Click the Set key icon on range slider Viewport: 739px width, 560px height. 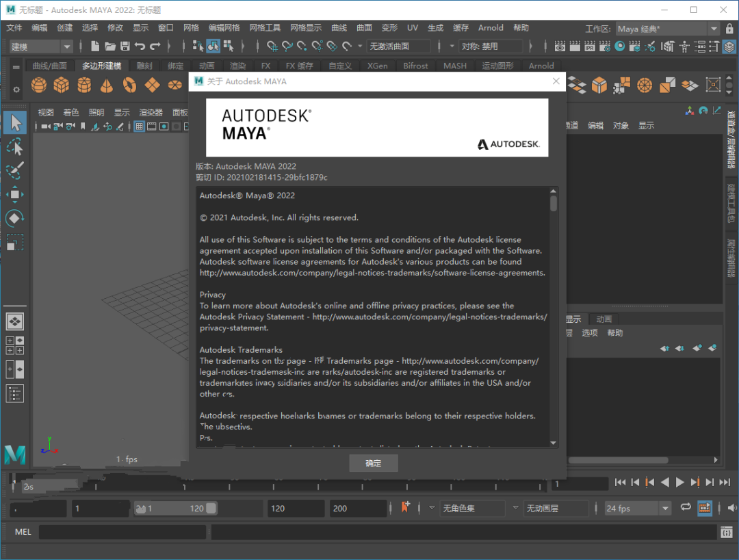(x=405, y=508)
